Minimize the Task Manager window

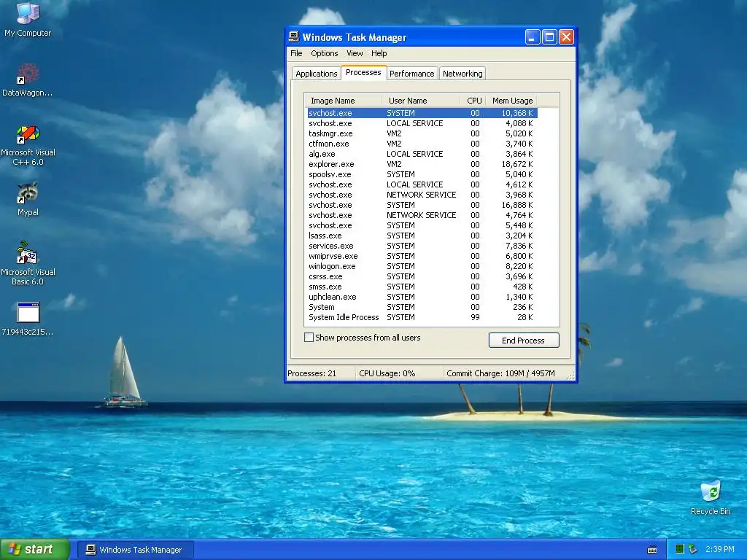[533, 37]
